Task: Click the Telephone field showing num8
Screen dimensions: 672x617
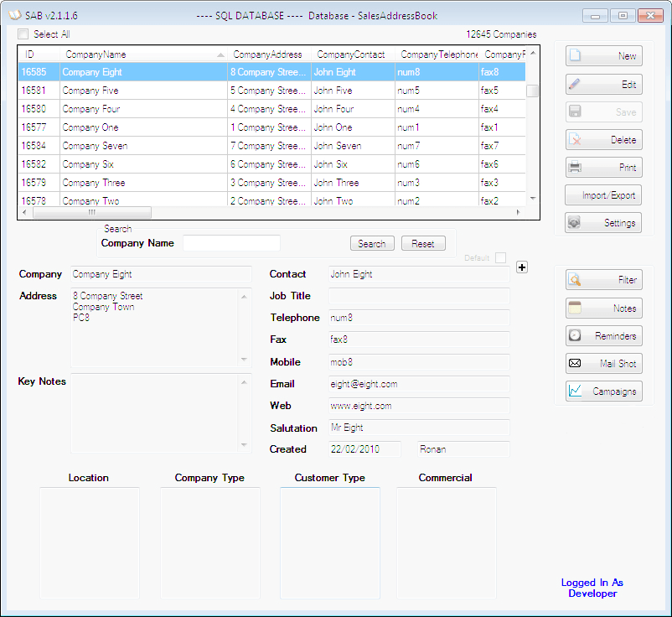Action: (419, 318)
